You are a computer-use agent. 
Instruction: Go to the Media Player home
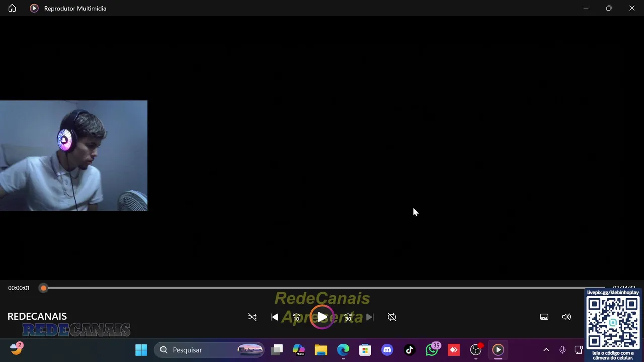12,8
